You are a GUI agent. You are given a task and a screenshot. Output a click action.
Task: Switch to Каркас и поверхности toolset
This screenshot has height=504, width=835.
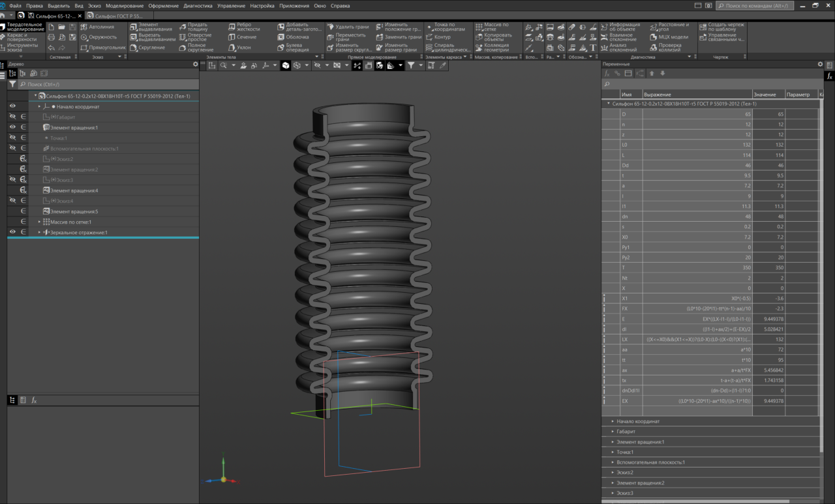click(x=22, y=37)
